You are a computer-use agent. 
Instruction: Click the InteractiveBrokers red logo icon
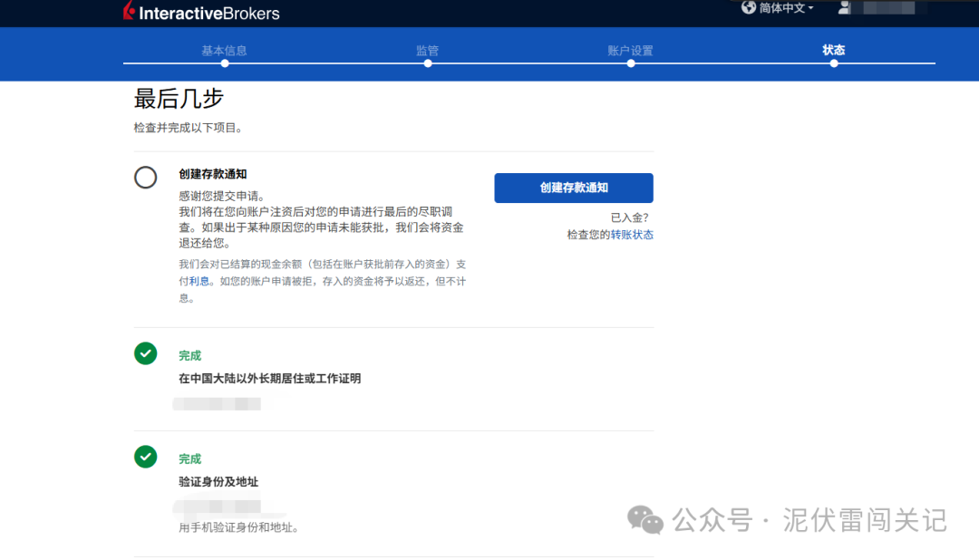coord(128,12)
